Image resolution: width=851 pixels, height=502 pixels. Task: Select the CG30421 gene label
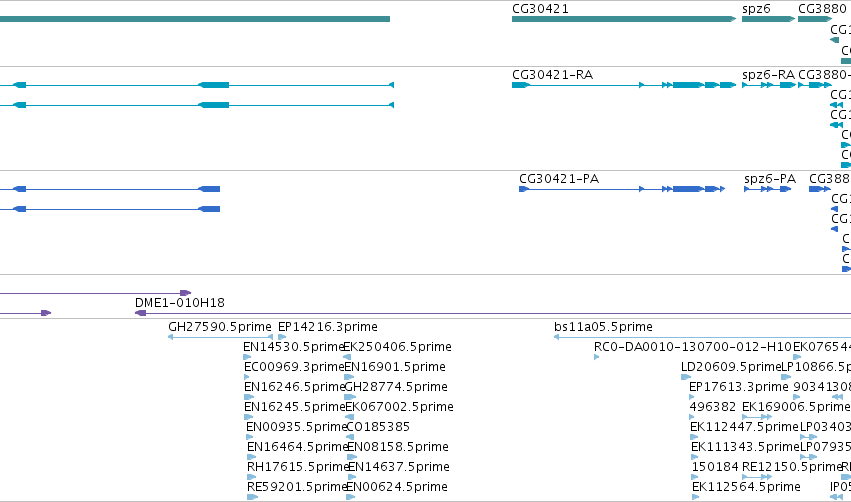[540, 9]
